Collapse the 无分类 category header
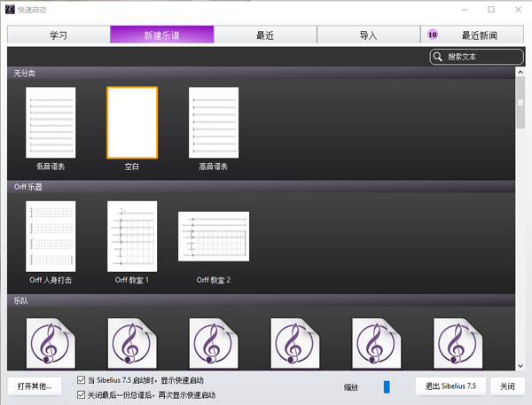Screen dimensions: 532x405 262,73
